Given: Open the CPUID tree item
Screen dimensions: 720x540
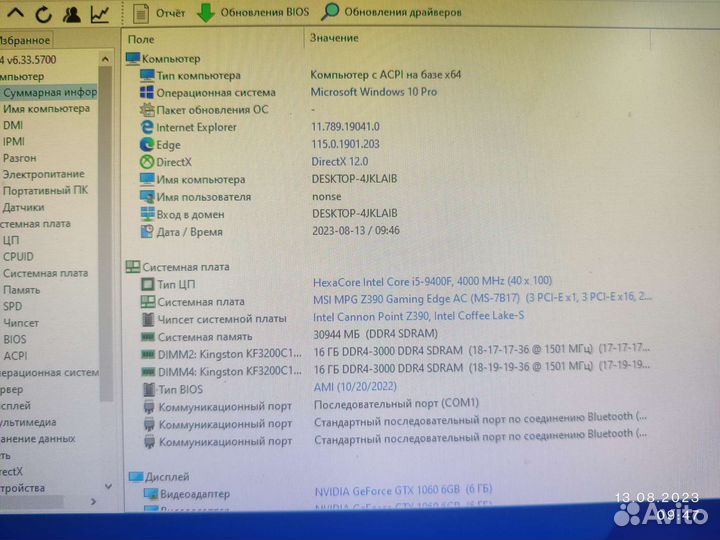Looking at the screenshot, I should tap(18, 257).
